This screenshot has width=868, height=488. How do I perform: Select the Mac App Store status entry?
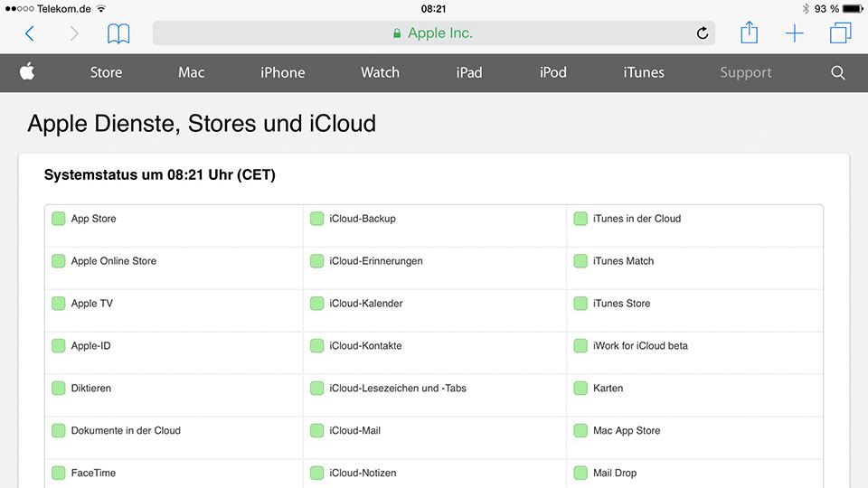(x=626, y=431)
